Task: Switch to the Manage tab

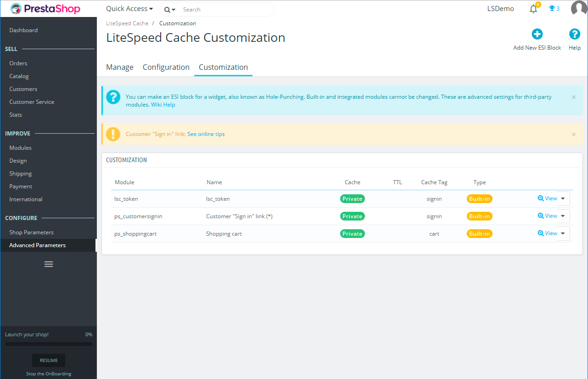Action: pyautogui.click(x=120, y=67)
